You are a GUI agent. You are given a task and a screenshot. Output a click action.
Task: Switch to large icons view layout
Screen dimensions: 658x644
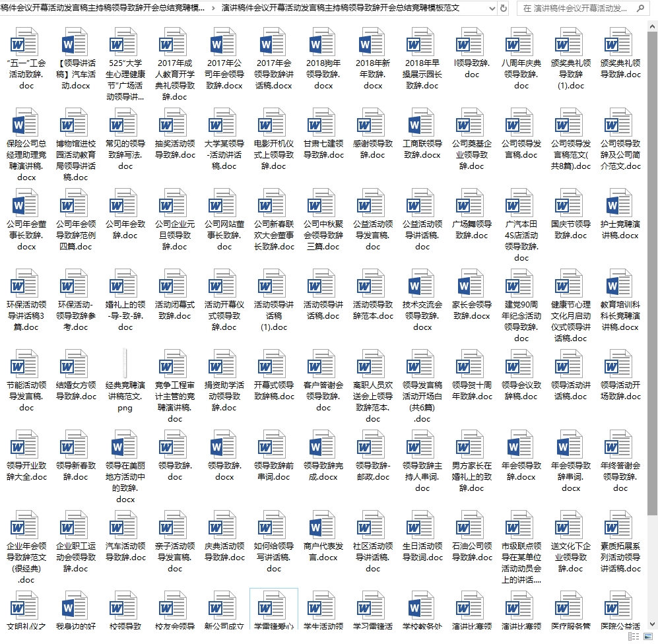coord(649,637)
